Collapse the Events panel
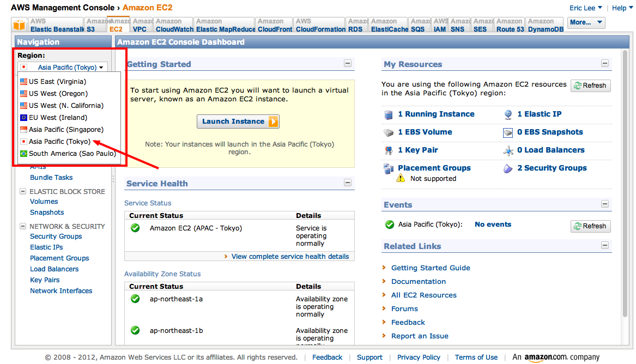 (x=605, y=204)
